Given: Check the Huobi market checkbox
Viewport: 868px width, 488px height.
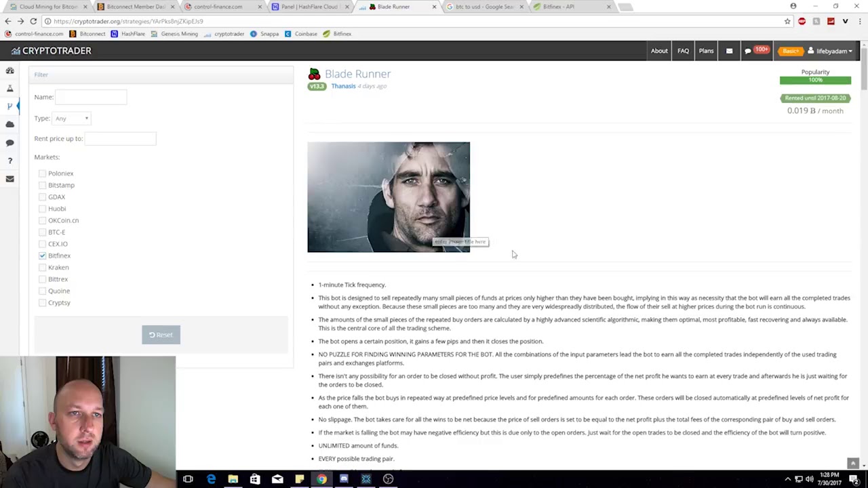Looking at the screenshot, I should (42, 209).
